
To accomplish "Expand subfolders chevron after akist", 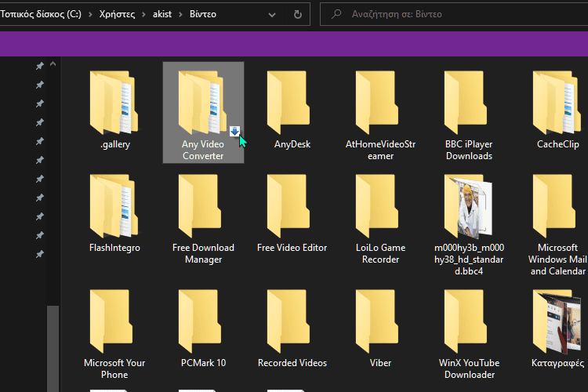I will click(181, 15).
